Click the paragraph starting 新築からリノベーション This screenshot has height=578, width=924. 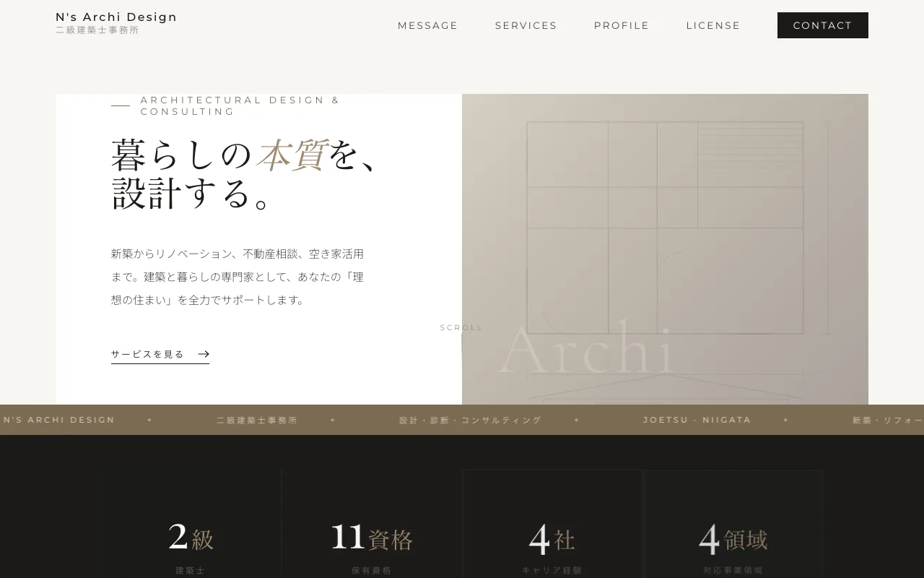[x=239, y=277]
